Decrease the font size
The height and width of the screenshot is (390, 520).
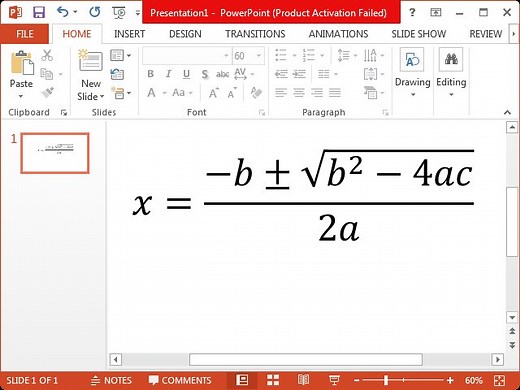232,93
